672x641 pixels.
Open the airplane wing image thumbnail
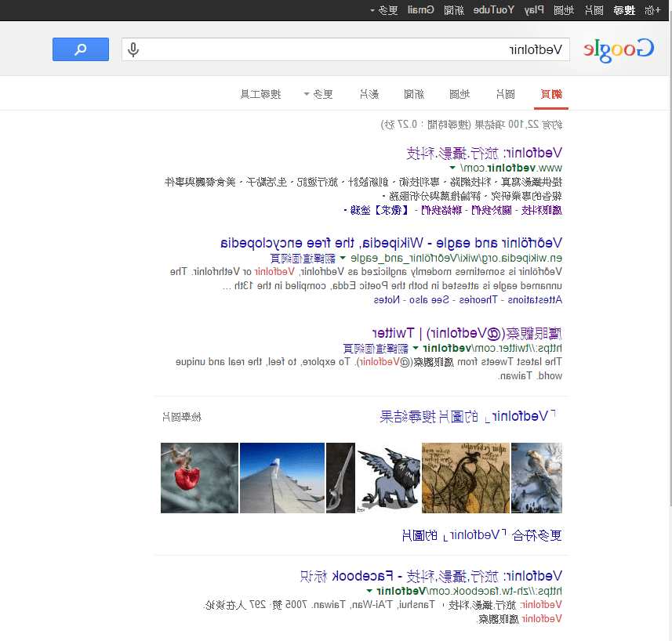pos(282,478)
